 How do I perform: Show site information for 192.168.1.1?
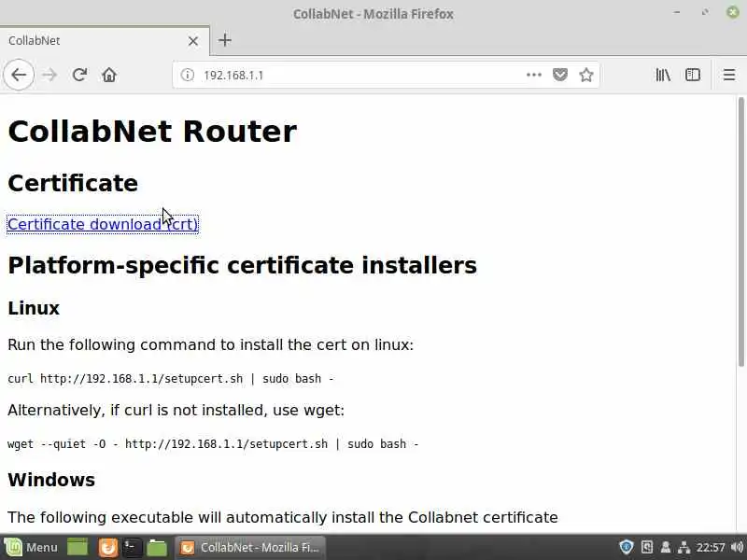(188, 75)
